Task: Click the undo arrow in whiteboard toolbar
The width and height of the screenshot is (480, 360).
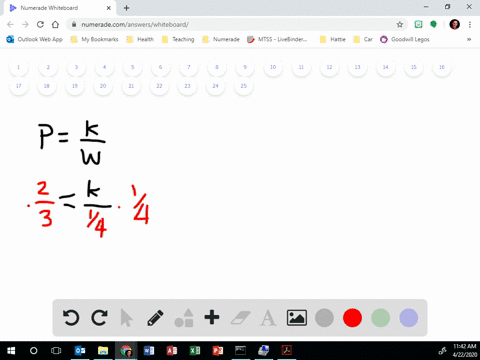Action: [x=71, y=318]
